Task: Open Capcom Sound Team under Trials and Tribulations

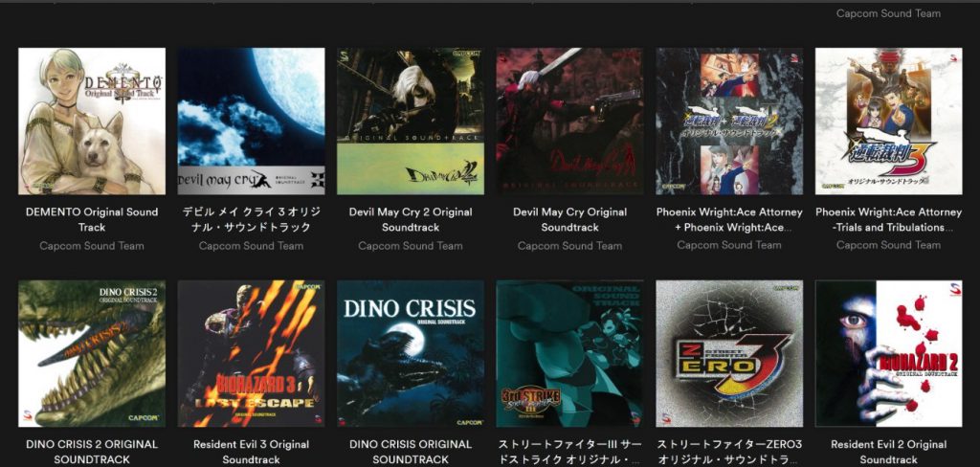Action: tap(889, 245)
